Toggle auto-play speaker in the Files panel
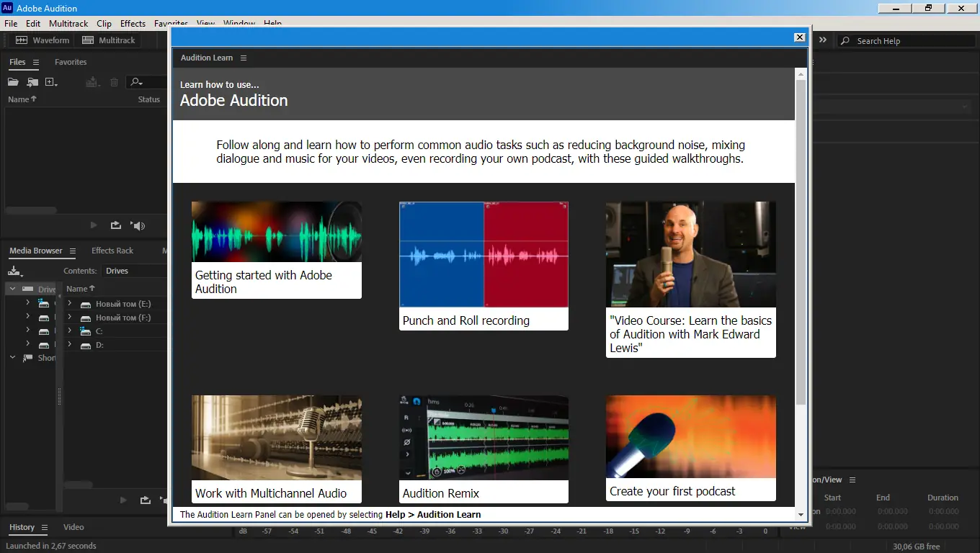Image resolution: width=980 pixels, height=553 pixels. coord(137,225)
